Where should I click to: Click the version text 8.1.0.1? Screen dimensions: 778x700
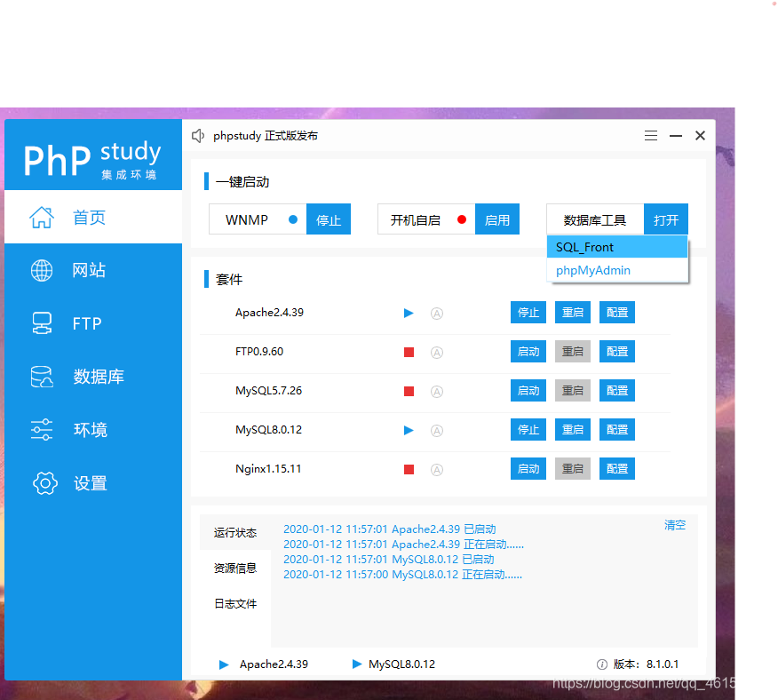coord(662,664)
